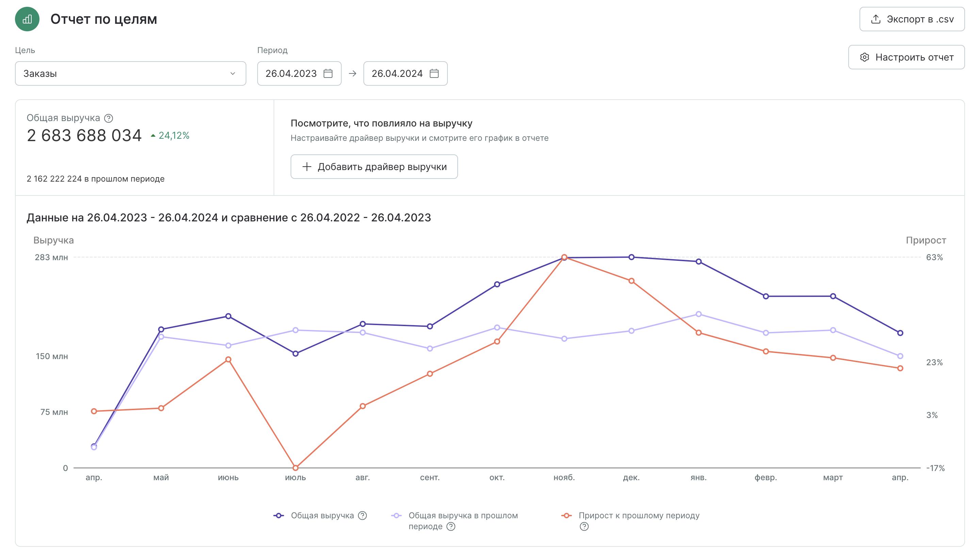Edit the end date 26.04.2024 field
Viewport: 980px width, 555px height.
[405, 73]
